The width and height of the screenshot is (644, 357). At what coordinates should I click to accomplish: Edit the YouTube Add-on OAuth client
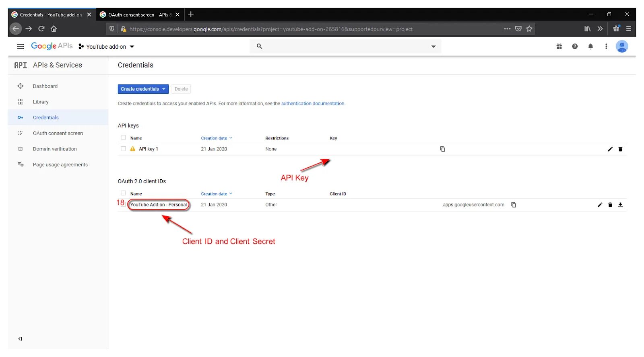(x=600, y=205)
